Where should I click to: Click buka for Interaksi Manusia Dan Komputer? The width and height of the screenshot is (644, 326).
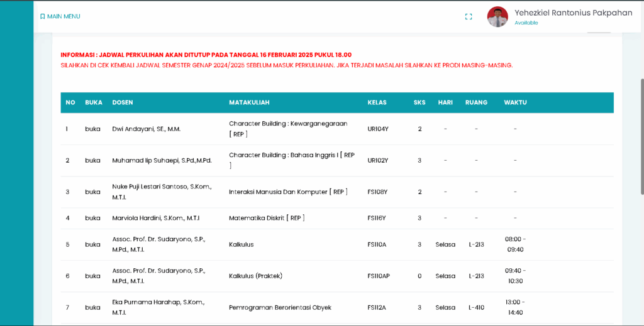point(92,192)
